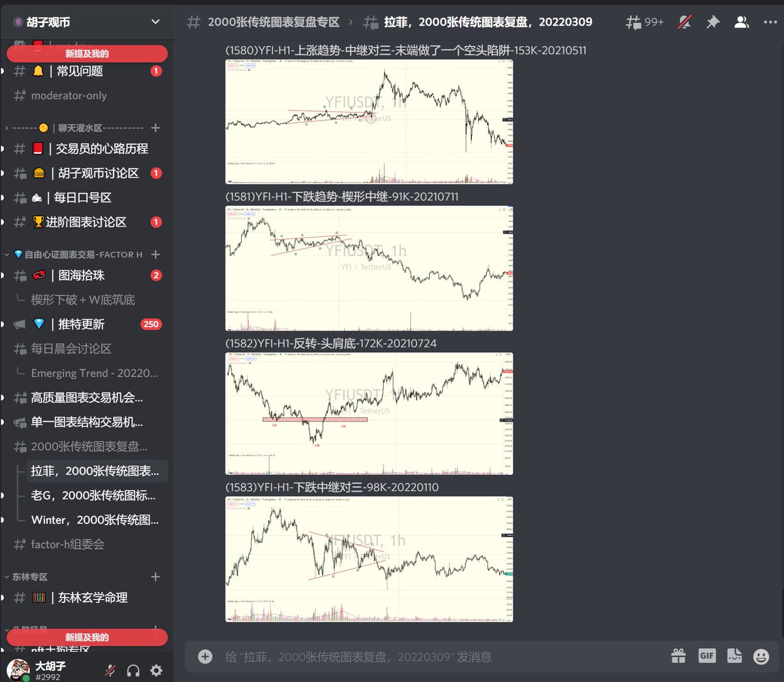784x682 pixels.
Task: Open User Settings gear icon
Action: [156, 670]
